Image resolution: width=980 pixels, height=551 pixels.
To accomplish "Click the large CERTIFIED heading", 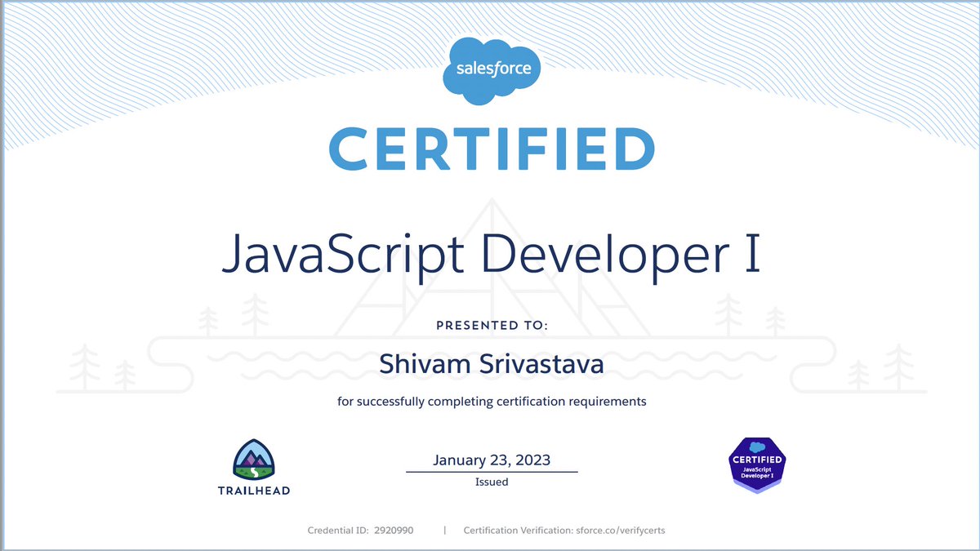I will click(x=492, y=148).
